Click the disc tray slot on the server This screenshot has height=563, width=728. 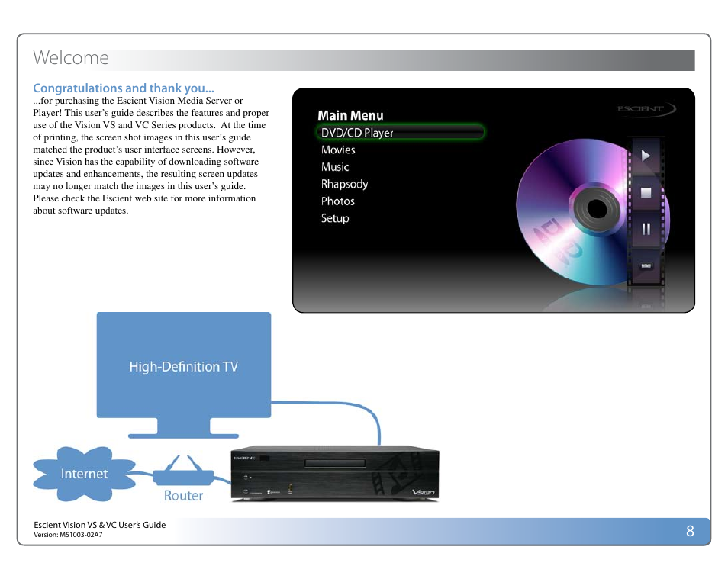(x=335, y=463)
